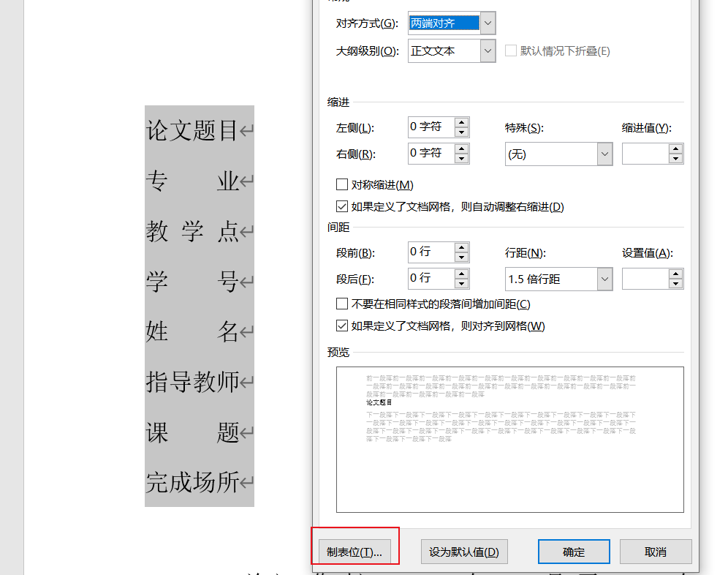Uncheck 如果定义了文档网格，则自动调整右缩进
The width and height of the screenshot is (728, 575).
(x=342, y=206)
